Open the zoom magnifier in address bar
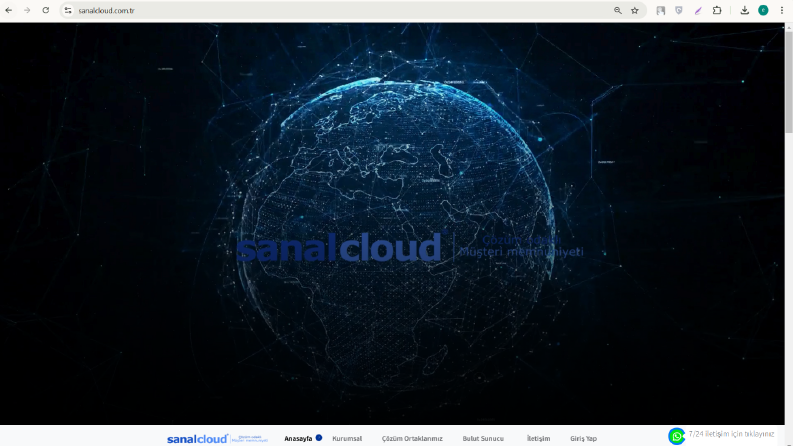This screenshot has height=446, width=793. (618, 10)
